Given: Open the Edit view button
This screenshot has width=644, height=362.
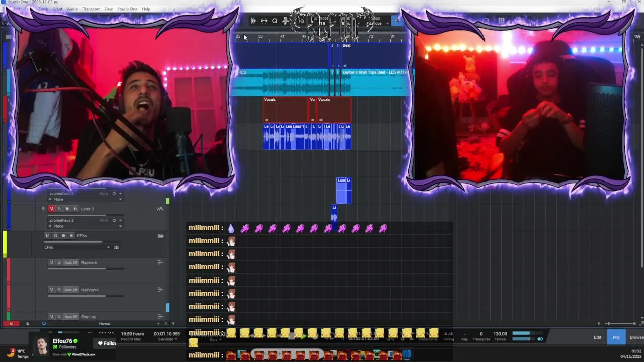Looking at the screenshot, I should coord(597,337).
